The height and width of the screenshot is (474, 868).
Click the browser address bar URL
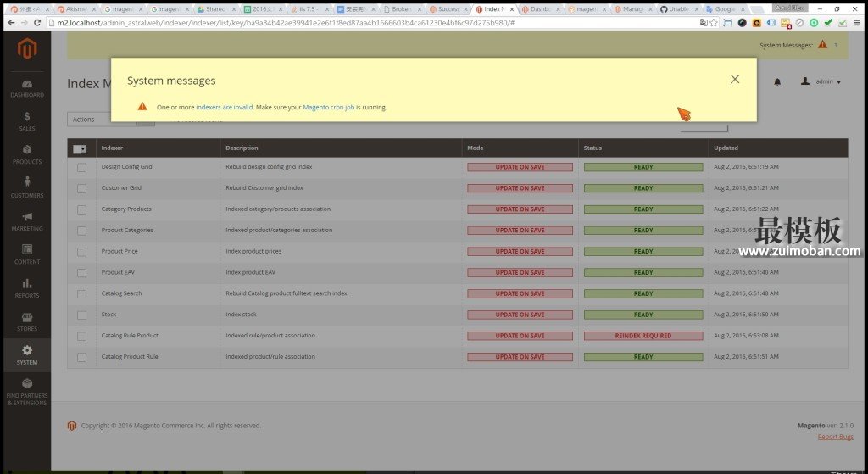coord(286,23)
